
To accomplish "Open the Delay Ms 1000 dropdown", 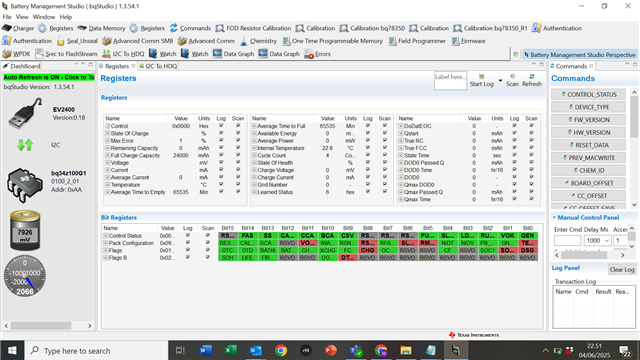I will coord(607,240).
